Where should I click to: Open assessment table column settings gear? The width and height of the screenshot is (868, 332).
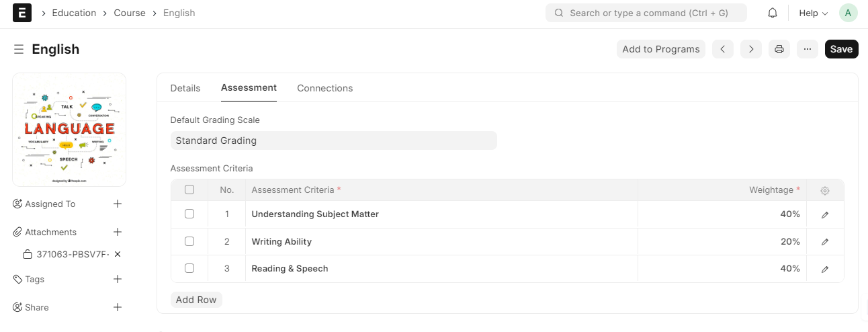tap(825, 191)
